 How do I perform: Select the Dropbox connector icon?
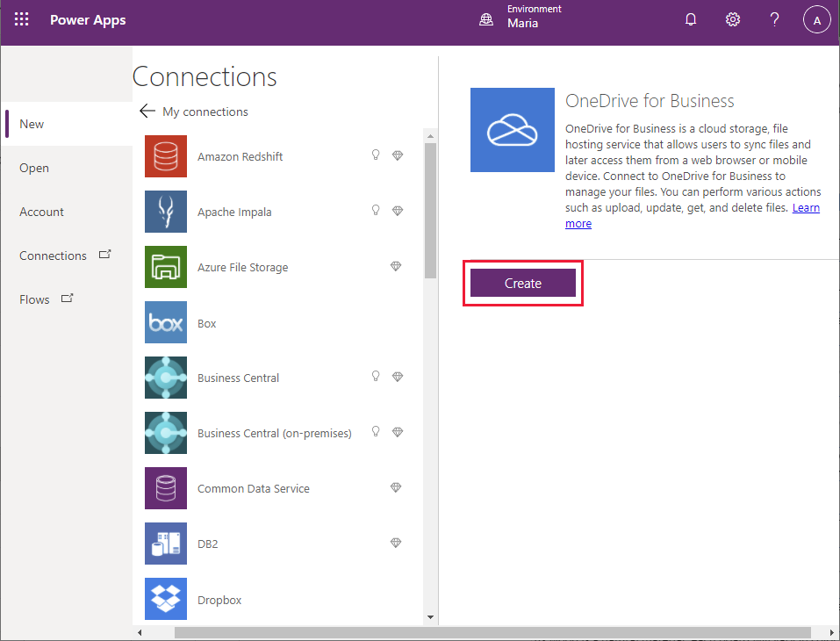[x=165, y=599]
